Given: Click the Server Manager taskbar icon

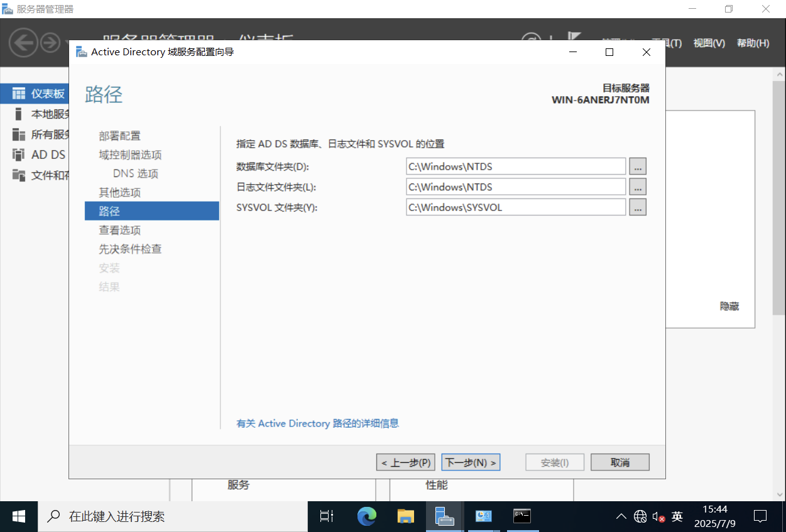Looking at the screenshot, I should 444,516.
